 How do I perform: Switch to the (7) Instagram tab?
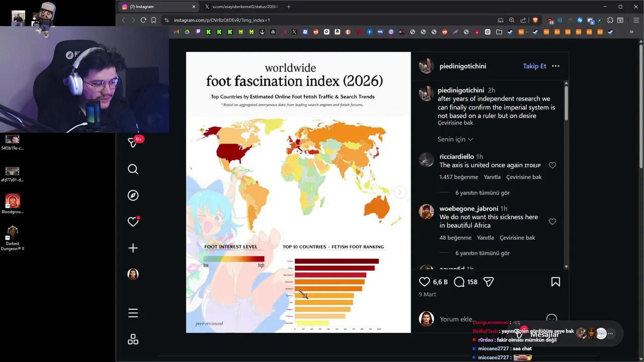157,7
